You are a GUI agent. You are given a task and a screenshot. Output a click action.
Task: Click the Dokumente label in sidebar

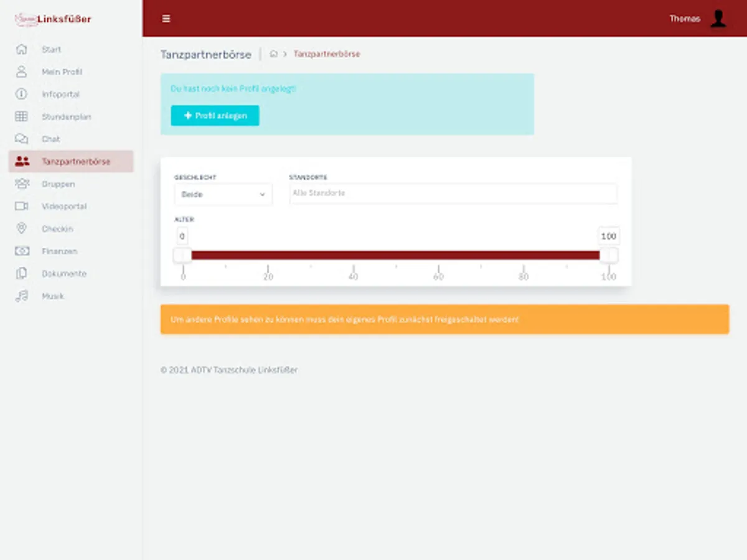click(64, 274)
